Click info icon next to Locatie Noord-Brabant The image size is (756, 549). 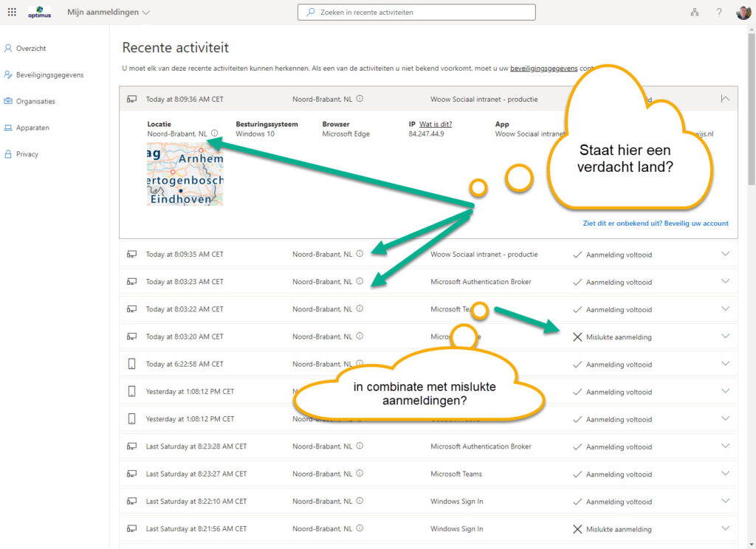pyautogui.click(x=214, y=134)
